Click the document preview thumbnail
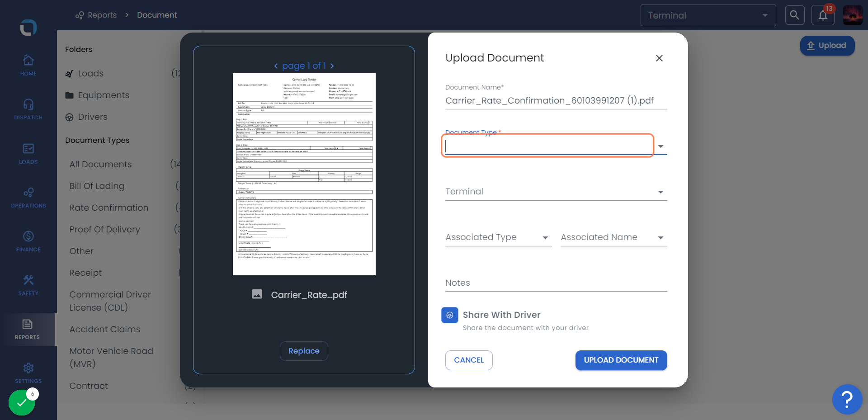Viewport: 868px width, 420px height. click(304, 174)
